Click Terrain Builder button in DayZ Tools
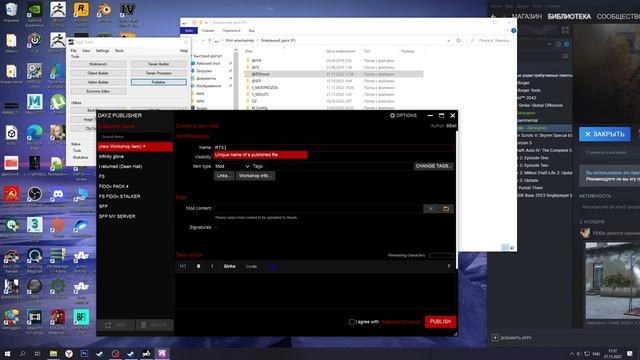640x360 pixels. click(x=158, y=64)
